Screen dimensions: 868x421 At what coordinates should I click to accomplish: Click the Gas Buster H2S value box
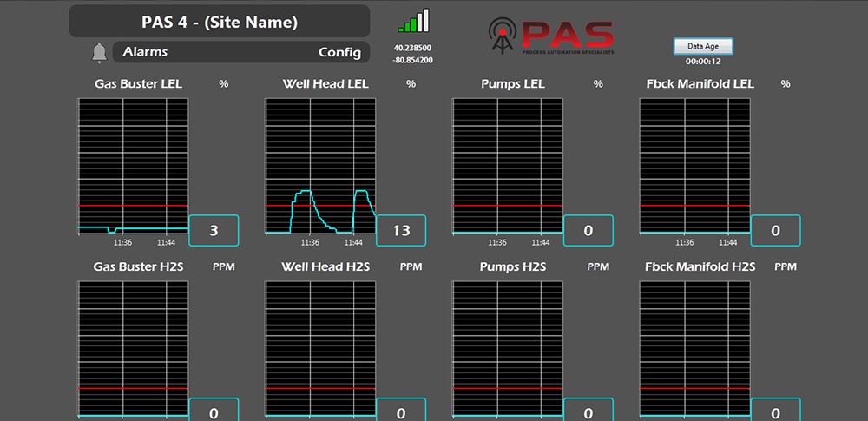(x=214, y=410)
